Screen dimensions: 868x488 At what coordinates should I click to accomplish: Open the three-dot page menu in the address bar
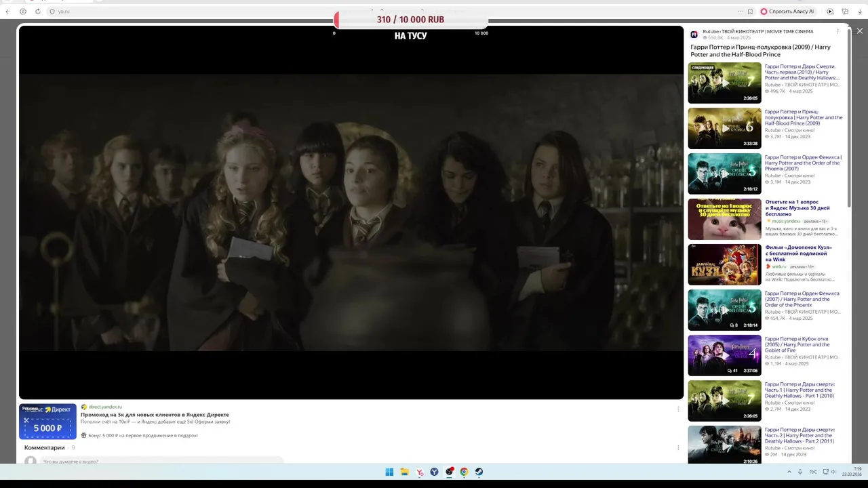click(741, 12)
